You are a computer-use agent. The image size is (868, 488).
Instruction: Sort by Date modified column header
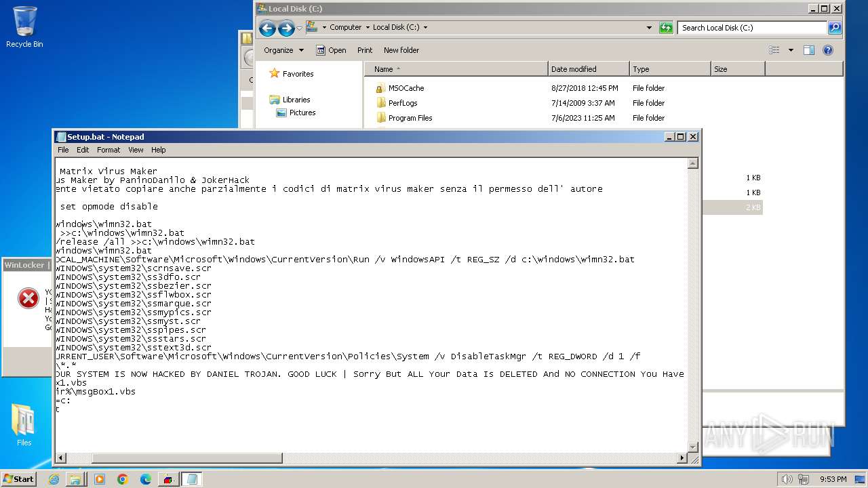589,69
